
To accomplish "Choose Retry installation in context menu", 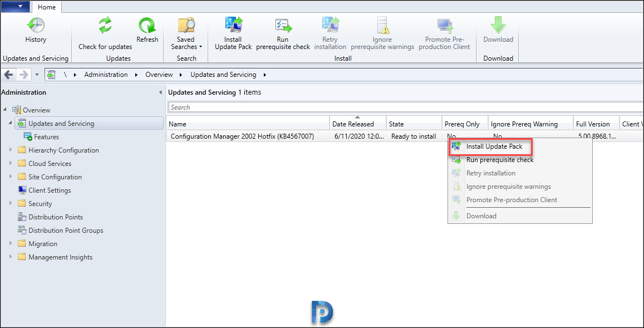I will click(x=520, y=173).
